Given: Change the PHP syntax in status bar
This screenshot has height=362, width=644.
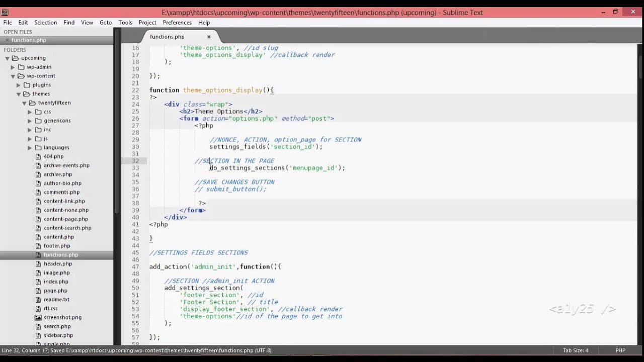Looking at the screenshot, I should [620, 350].
